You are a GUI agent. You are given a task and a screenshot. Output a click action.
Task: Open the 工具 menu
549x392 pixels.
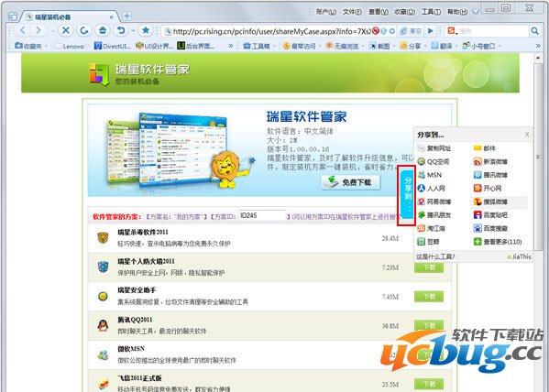(431, 12)
